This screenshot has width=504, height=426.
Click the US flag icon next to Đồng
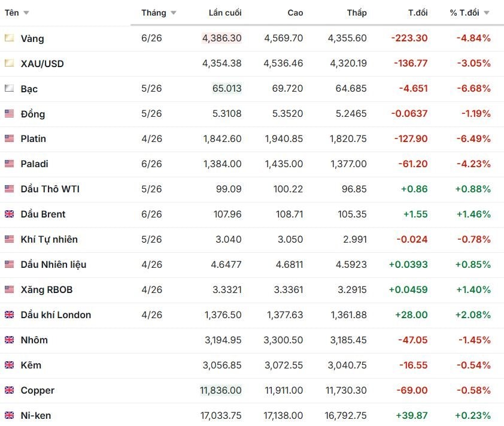pyautogui.click(x=9, y=114)
